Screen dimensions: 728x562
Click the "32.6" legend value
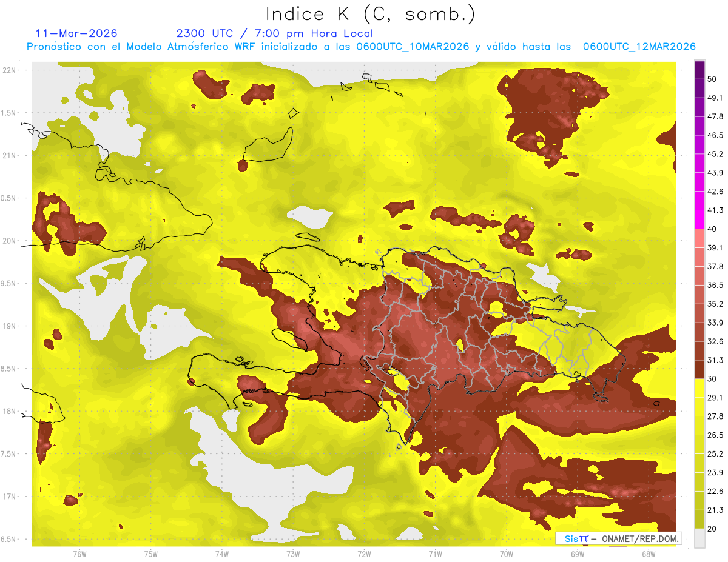(715, 342)
